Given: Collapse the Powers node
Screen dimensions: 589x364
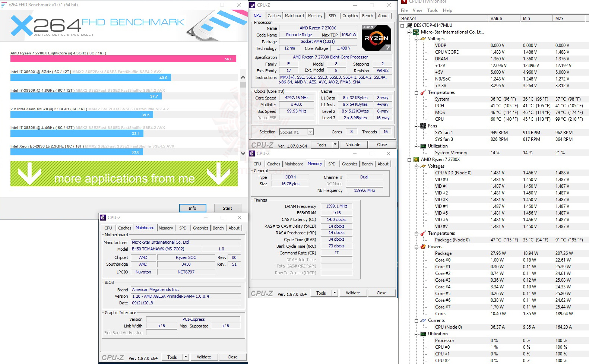Looking at the screenshot, I should tap(417, 247).
